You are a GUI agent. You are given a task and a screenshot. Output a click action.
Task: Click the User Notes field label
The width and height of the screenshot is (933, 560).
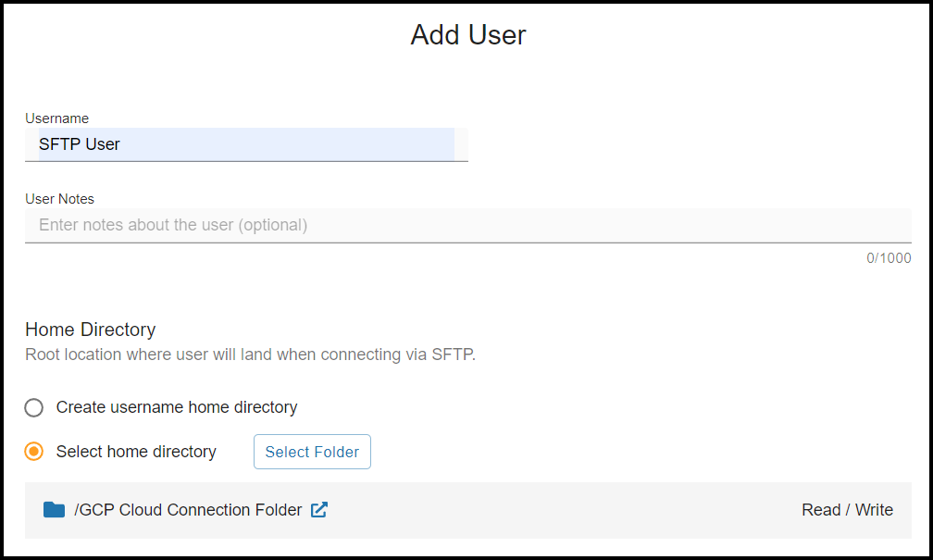(x=59, y=199)
